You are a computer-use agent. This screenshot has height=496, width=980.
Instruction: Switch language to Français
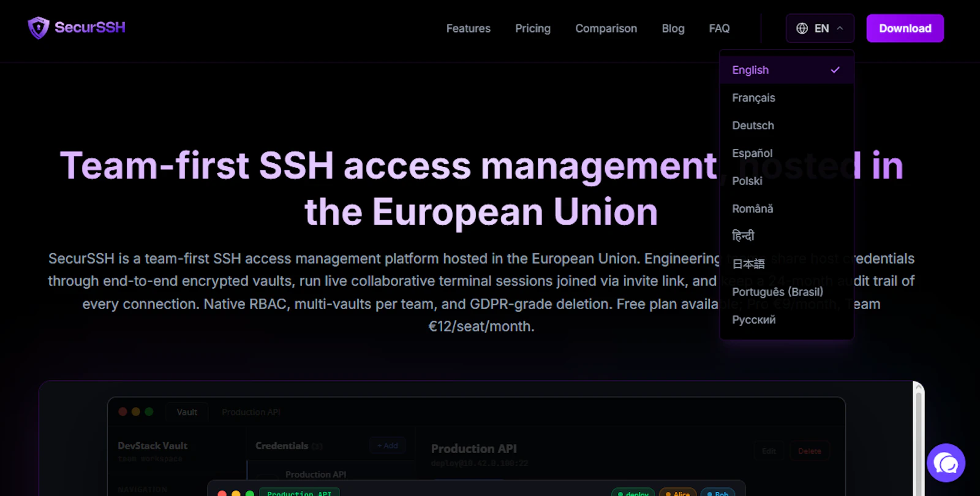point(786,97)
